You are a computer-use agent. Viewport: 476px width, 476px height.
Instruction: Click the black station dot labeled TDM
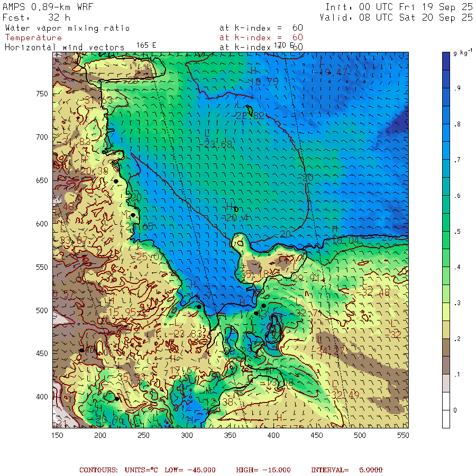[81, 350]
